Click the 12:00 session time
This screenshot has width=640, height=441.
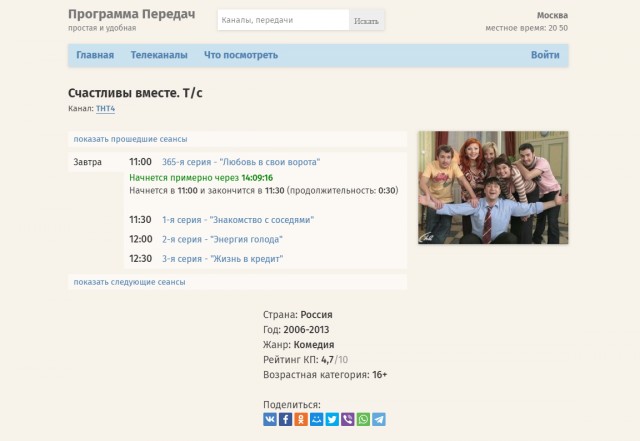tap(141, 239)
